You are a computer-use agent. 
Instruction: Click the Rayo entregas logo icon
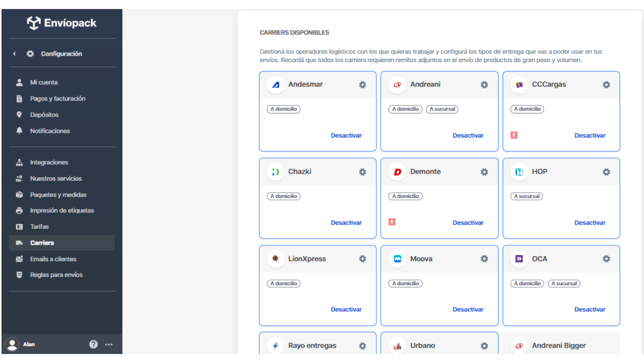276,346
